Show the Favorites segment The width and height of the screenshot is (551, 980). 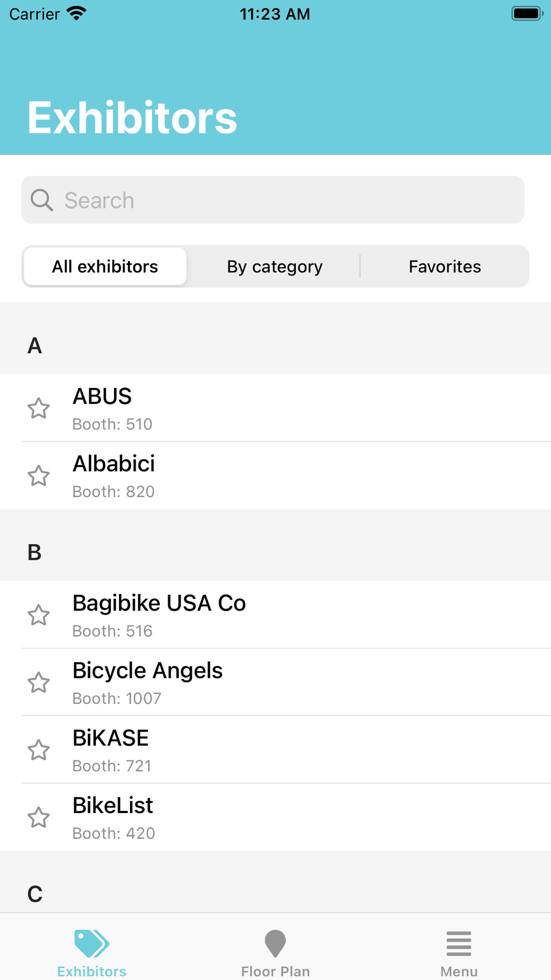445,267
